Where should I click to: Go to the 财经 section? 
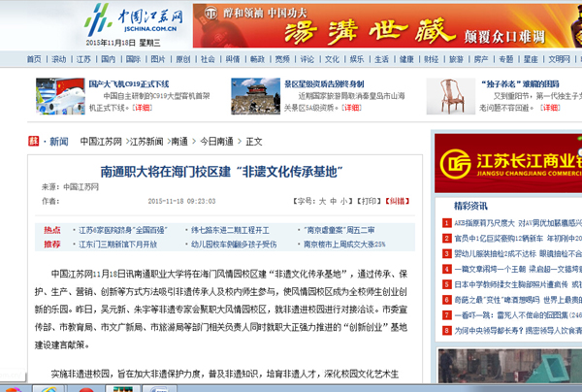[432, 59]
